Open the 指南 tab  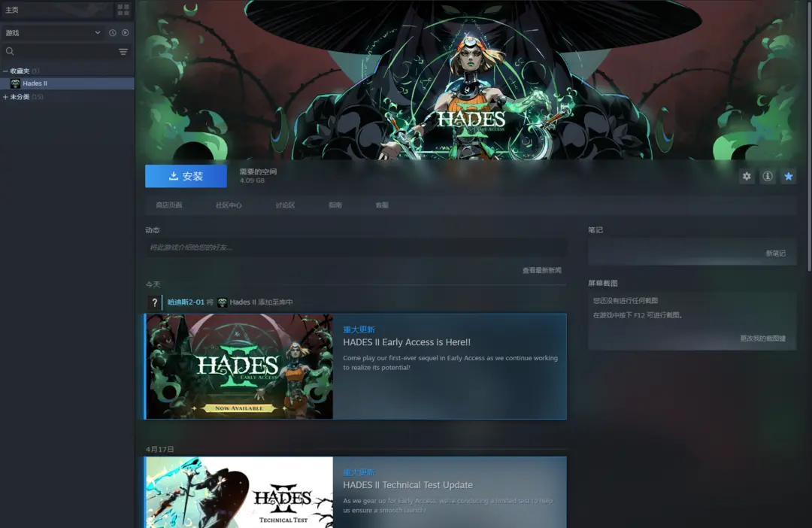coord(335,205)
